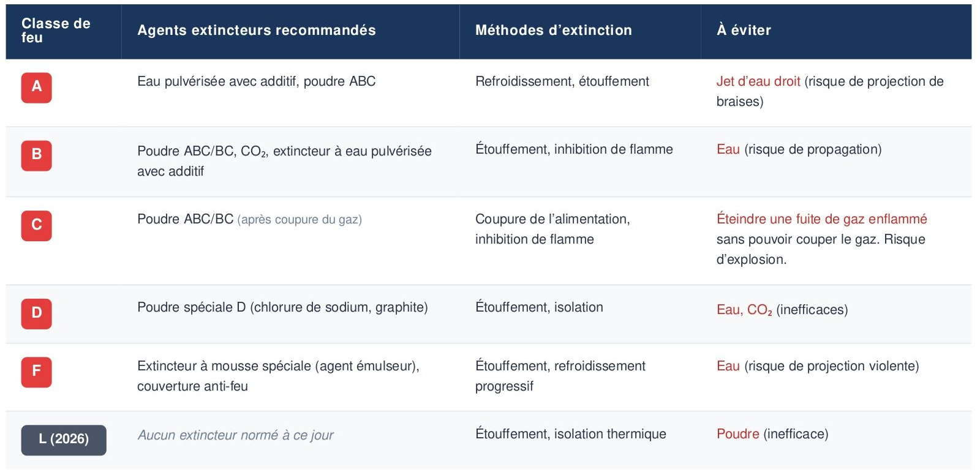Select the red class C badge

pos(36,226)
